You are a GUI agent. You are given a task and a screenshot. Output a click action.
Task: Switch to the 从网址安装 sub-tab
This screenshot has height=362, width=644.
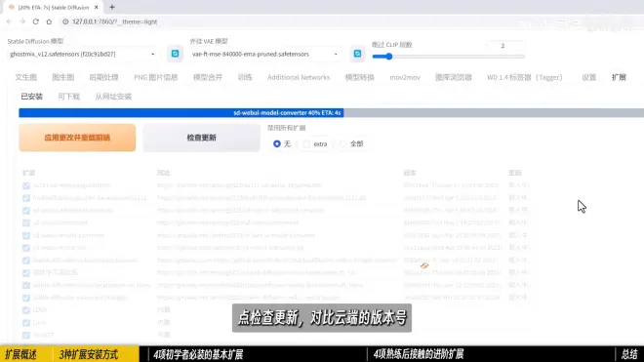point(113,97)
